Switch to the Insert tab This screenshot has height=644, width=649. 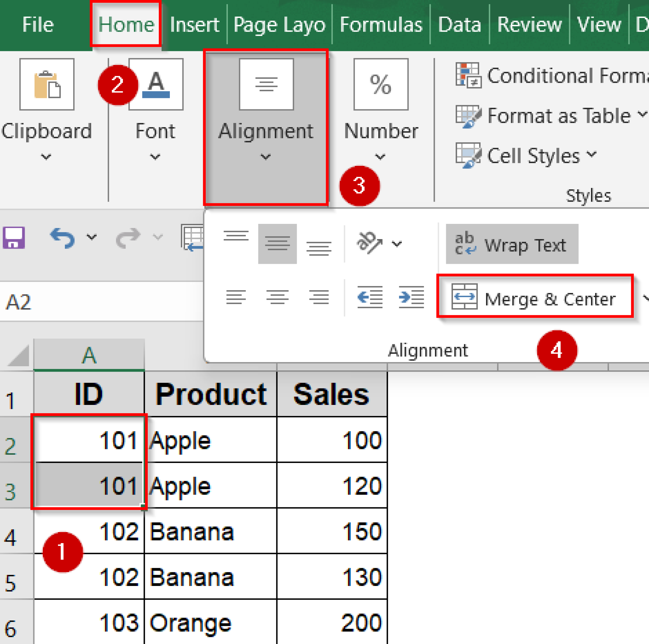pos(194,25)
